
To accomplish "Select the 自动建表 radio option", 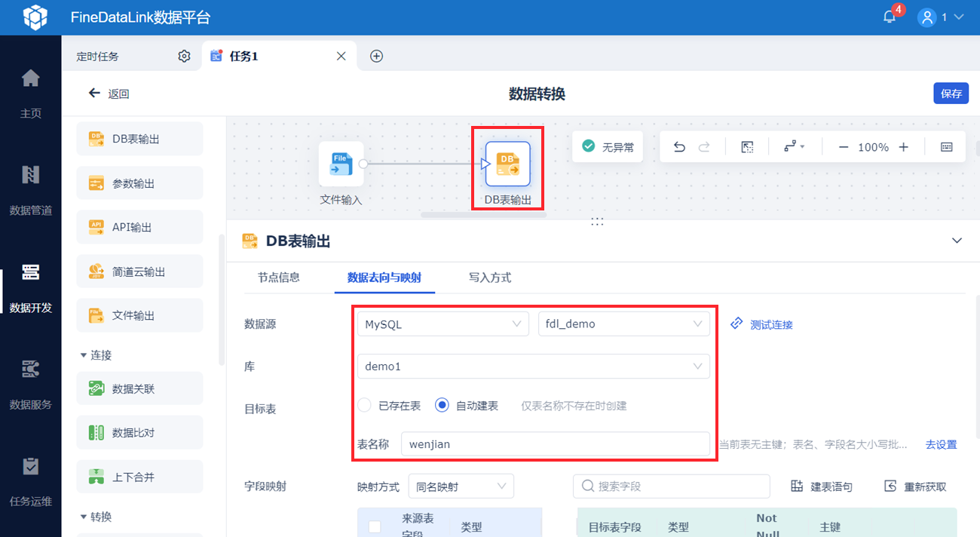I will pyautogui.click(x=443, y=405).
